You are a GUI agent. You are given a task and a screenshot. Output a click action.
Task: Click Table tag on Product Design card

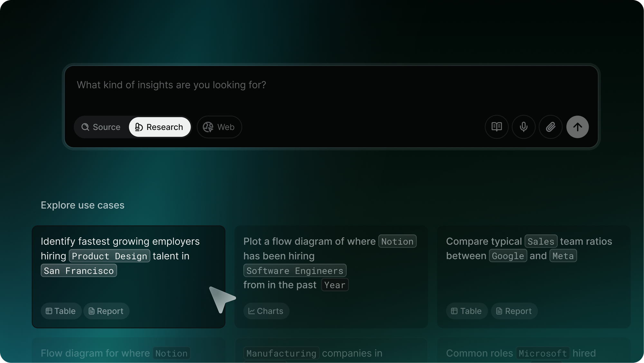tap(61, 311)
